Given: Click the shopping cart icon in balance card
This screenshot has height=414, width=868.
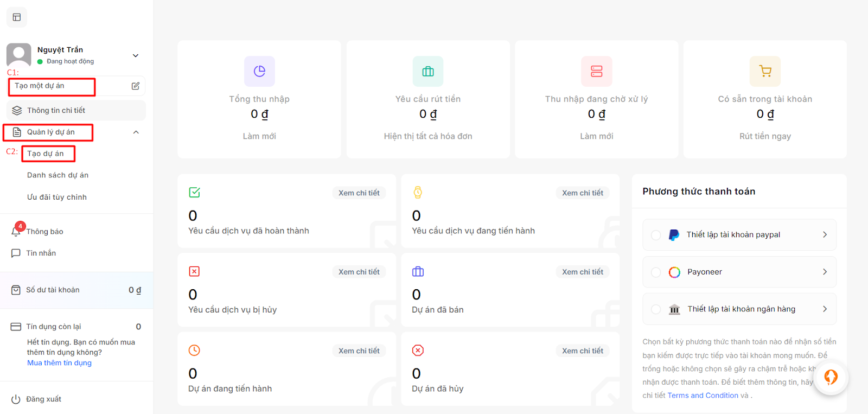Looking at the screenshot, I should (765, 71).
